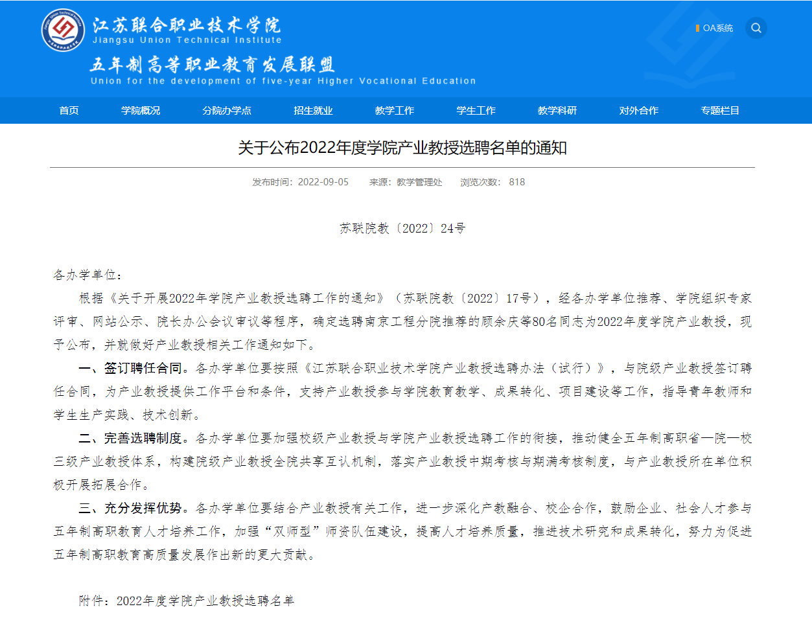
Task: Click the attachment 2022年度学院产业教授选聘名单
Action: pyautogui.click(x=205, y=601)
